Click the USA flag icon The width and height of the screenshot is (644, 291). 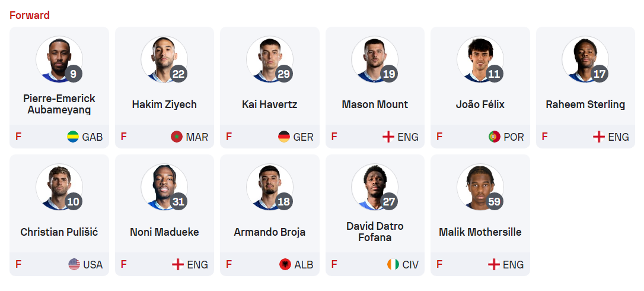tap(74, 264)
